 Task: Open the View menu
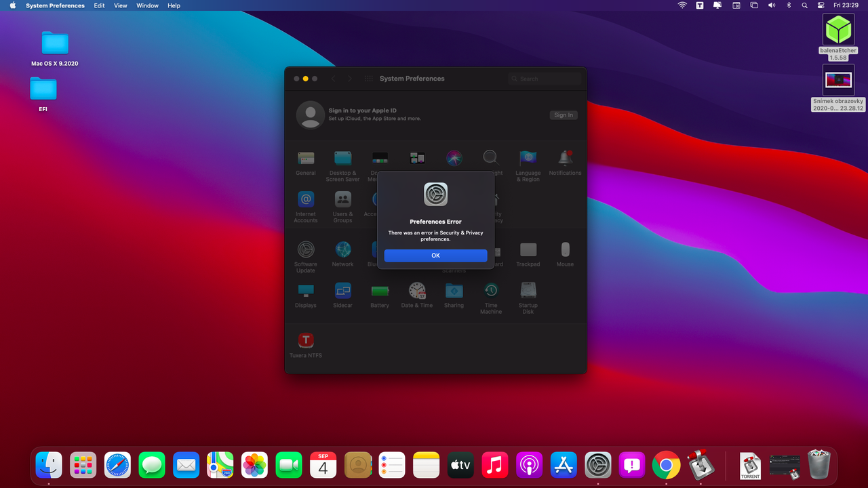pos(120,5)
